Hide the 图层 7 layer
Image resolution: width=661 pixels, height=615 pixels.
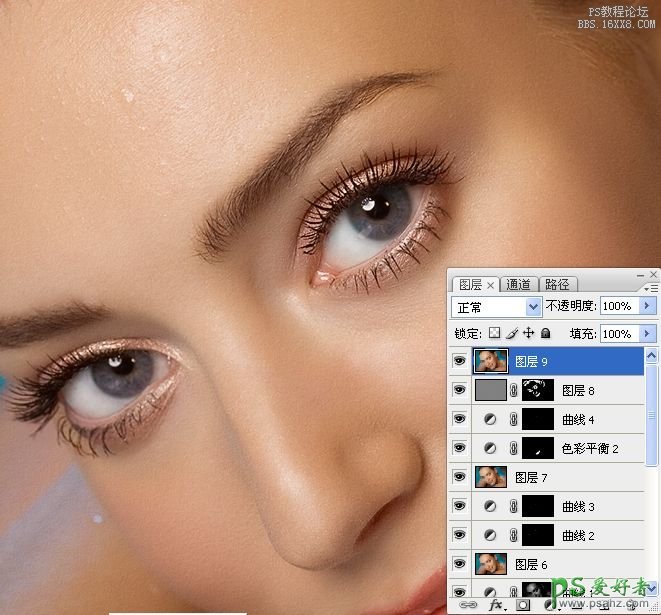pyautogui.click(x=459, y=477)
